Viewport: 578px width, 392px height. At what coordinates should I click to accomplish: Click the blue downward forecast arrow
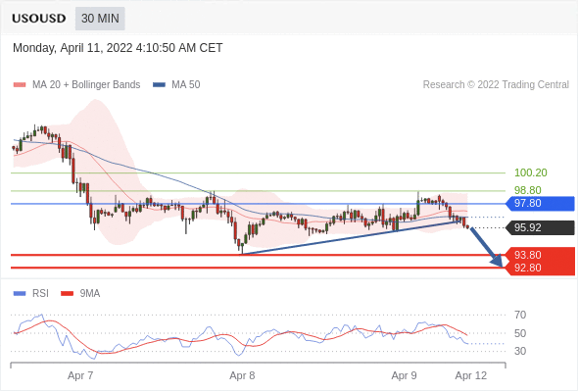[x=487, y=247]
